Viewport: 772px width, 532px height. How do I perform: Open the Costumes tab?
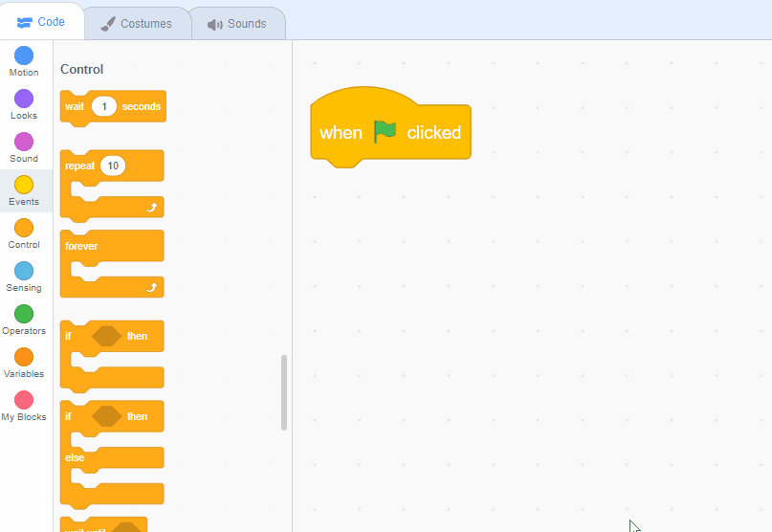point(138,24)
